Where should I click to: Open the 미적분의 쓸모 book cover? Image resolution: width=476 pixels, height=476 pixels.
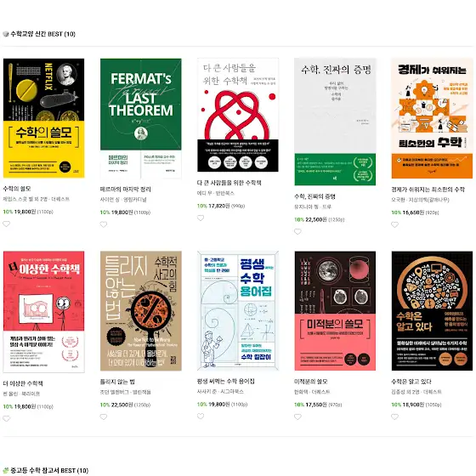tap(335, 310)
